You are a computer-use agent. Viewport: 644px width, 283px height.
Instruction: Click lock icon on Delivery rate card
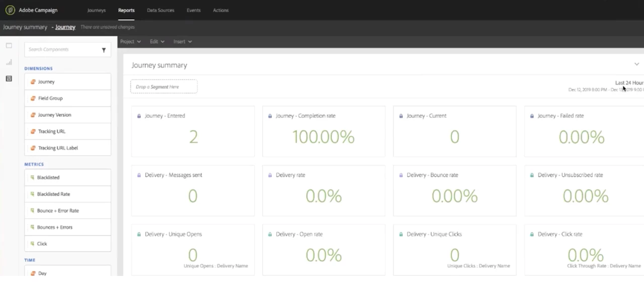(x=270, y=175)
